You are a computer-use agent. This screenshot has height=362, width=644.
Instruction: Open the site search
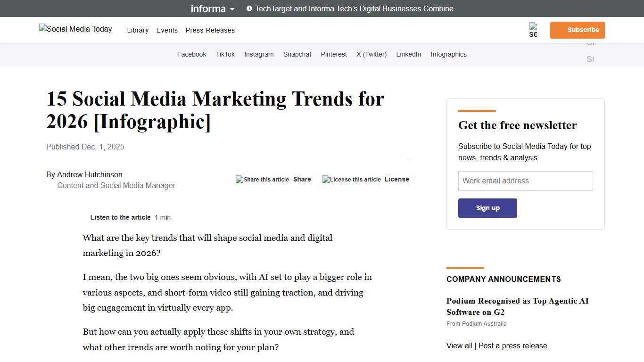[x=533, y=30]
